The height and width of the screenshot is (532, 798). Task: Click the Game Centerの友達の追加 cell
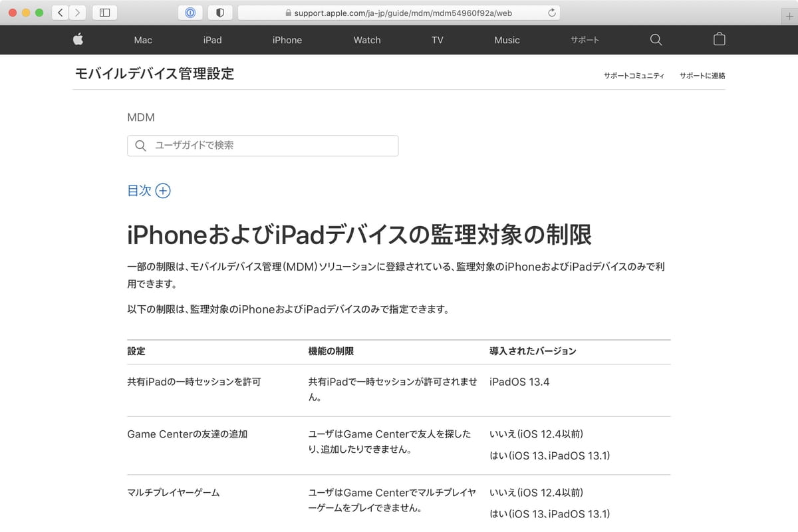point(187,434)
